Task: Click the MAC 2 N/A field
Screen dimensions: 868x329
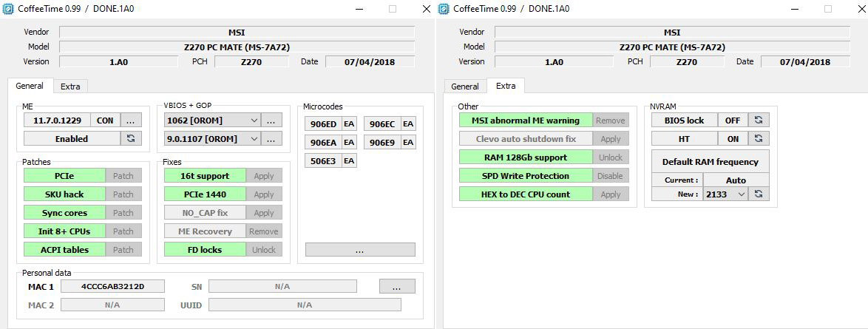Action: [112, 305]
